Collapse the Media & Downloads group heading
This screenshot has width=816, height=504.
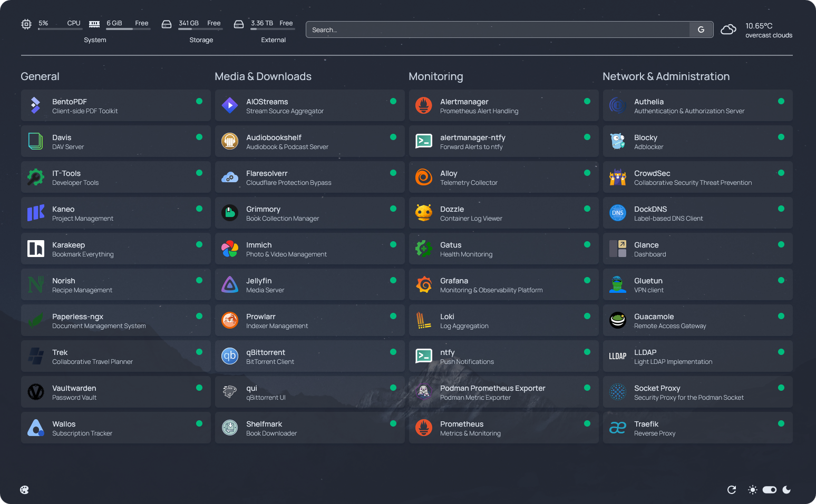(263, 76)
